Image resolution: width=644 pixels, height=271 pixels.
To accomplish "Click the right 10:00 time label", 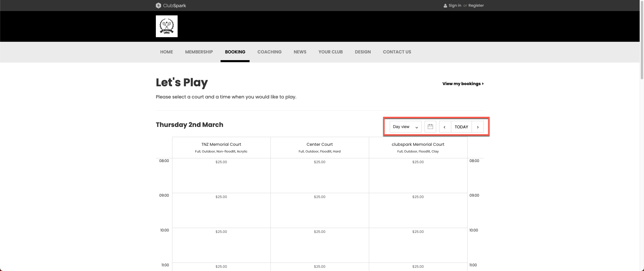I will 474,230.
